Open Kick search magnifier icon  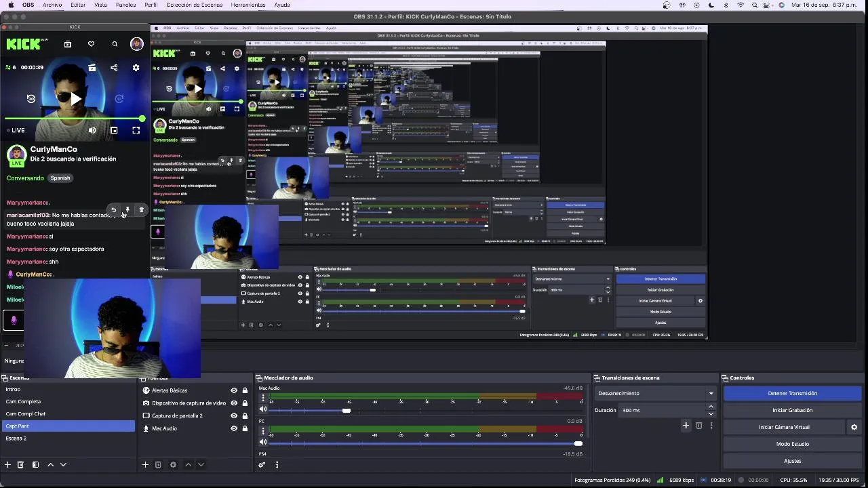115,44
